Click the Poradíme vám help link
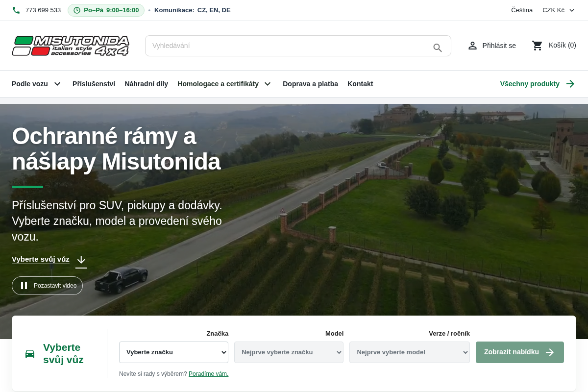Screen dimensions: 588x392 (208, 374)
